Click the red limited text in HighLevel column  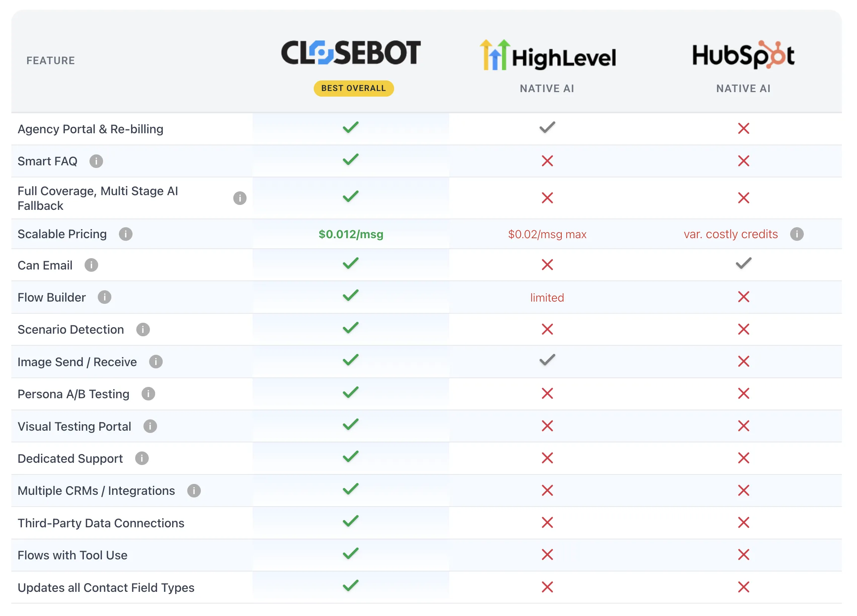click(547, 297)
